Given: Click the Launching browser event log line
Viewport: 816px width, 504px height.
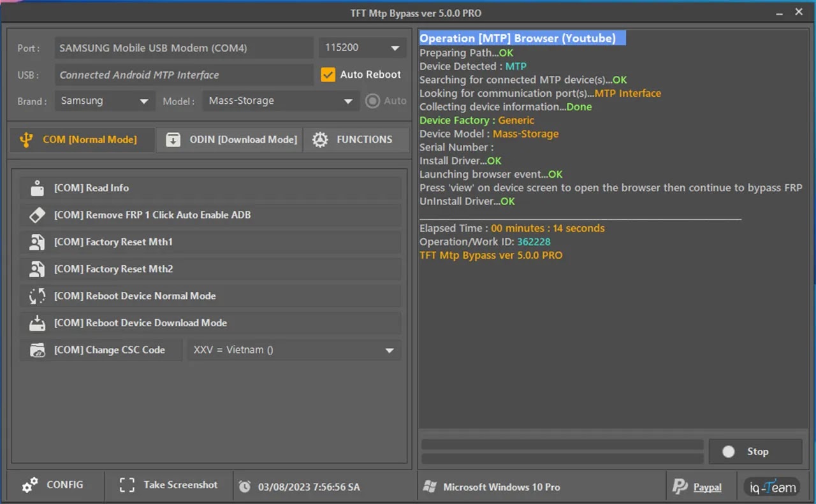Looking at the screenshot, I should pos(491,174).
